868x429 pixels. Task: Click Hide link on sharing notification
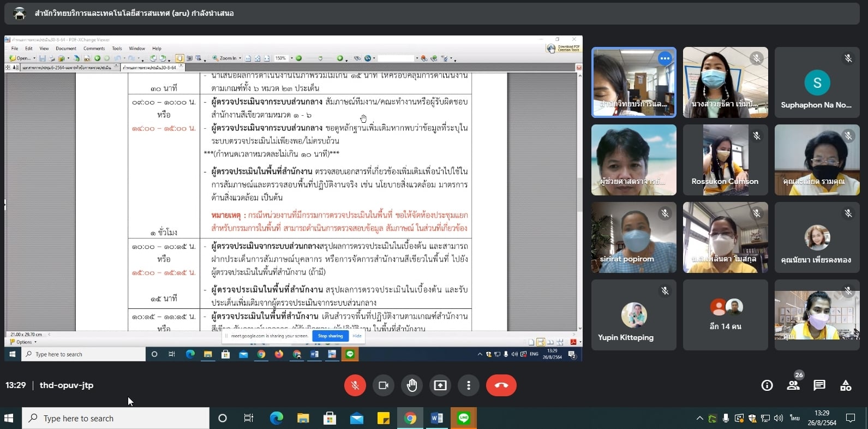coord(357,336)
